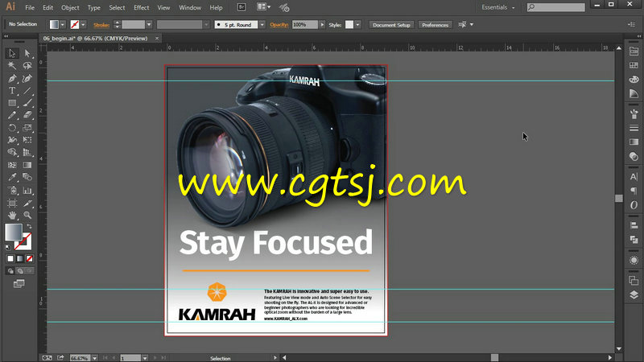Open the Effect menu
The height and width of the screenshot is (362, 644).
click(142, 7)
